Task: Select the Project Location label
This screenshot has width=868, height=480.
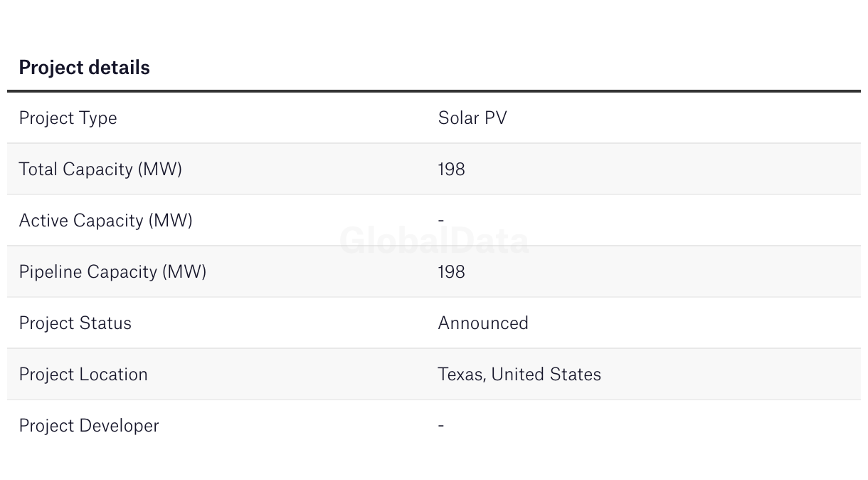Action: 83,375
